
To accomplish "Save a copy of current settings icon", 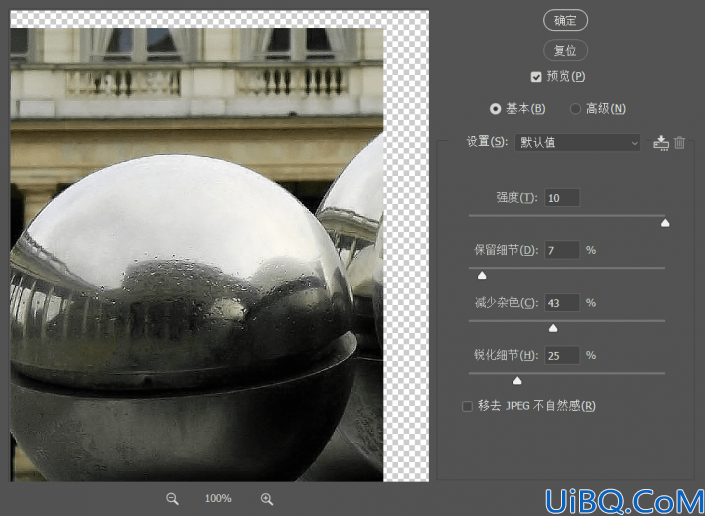I will tap(661, 143).
